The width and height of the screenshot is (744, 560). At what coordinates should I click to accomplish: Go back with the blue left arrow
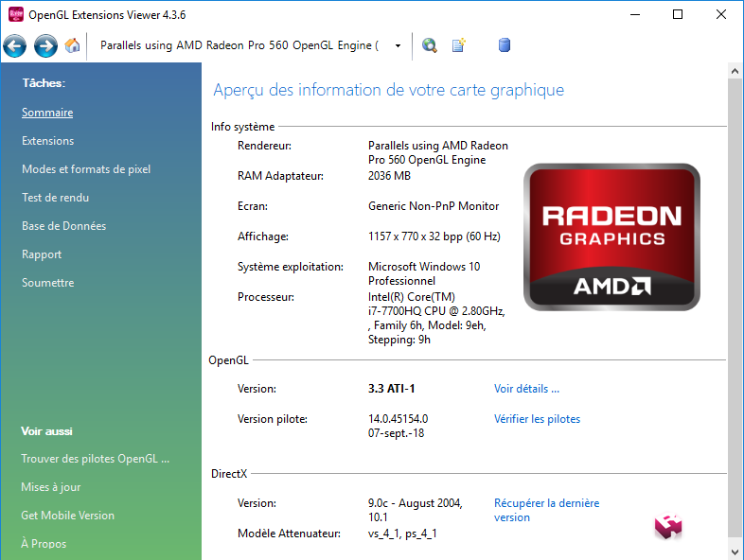(x=15, y=46)
